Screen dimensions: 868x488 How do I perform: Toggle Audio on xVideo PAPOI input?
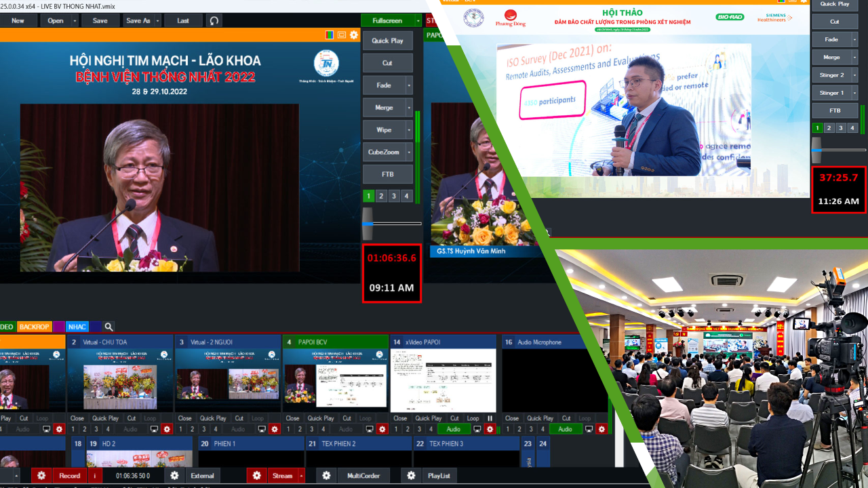click(454, 429)
